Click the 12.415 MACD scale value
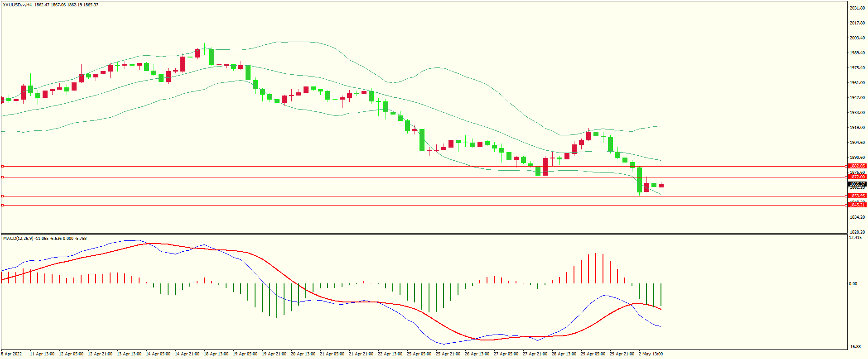The image size is (868, 359). click(856, 237)
